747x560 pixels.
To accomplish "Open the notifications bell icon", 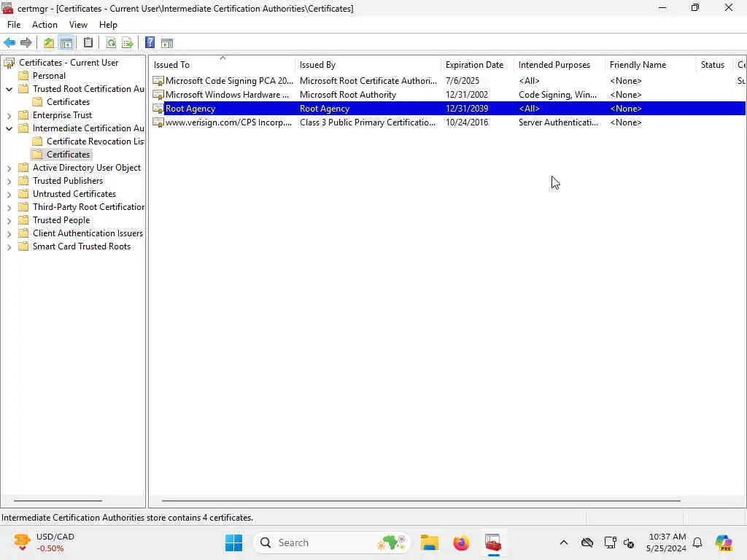I will coord(697,542).
